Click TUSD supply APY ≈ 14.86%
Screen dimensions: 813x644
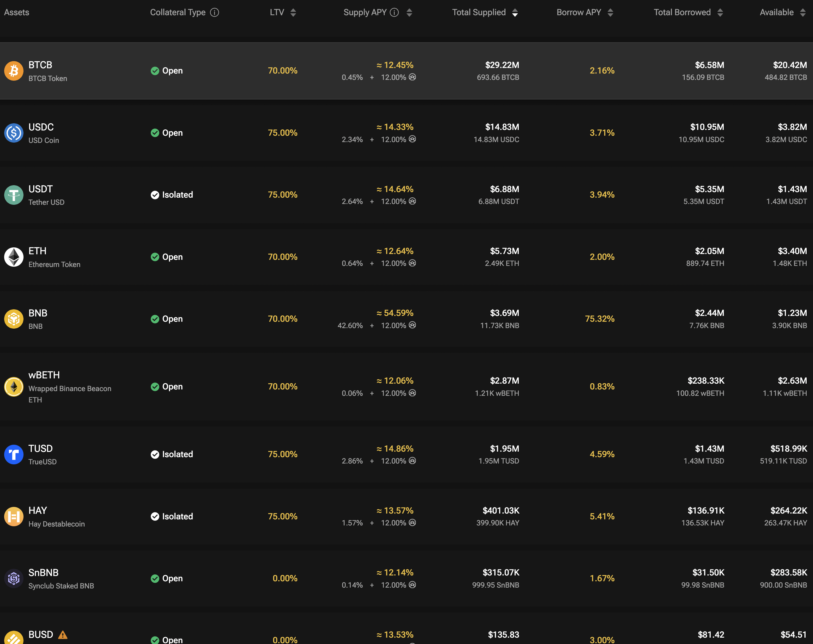395,448
